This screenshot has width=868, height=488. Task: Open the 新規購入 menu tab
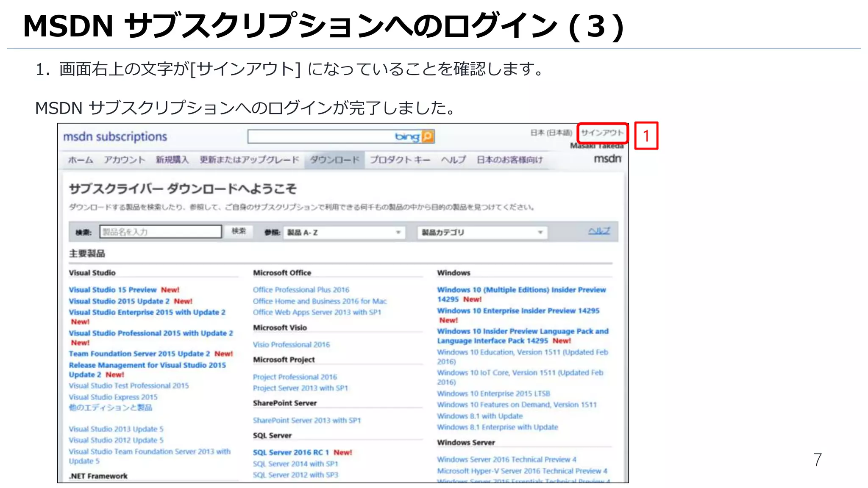pyautogui.click(x=172, y=160)
